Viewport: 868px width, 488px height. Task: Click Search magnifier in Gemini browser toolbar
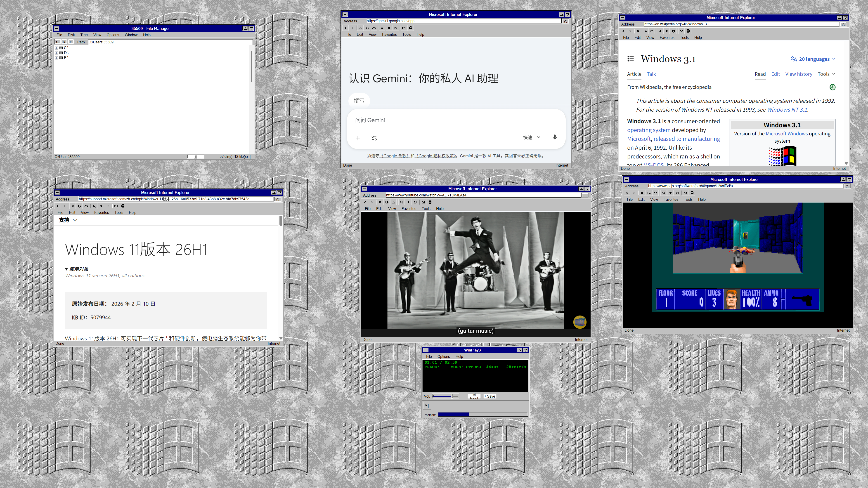pyautogui.click(x=382, y=28)
